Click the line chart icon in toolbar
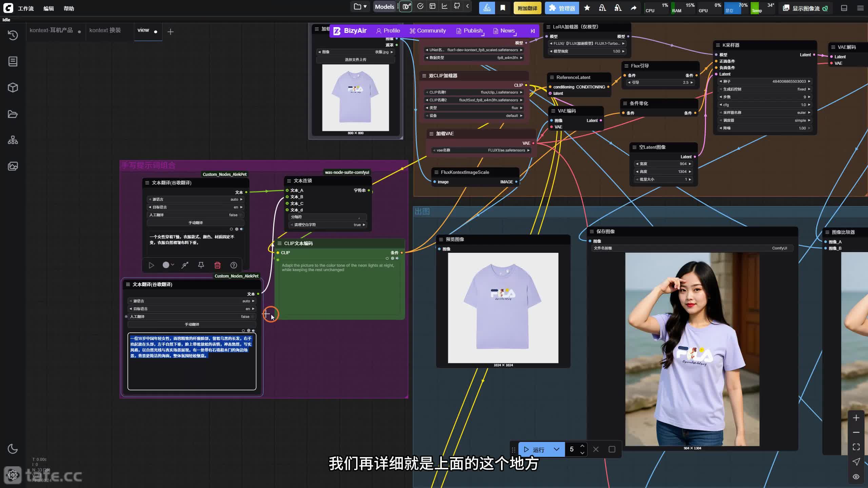 click(445, 6)
